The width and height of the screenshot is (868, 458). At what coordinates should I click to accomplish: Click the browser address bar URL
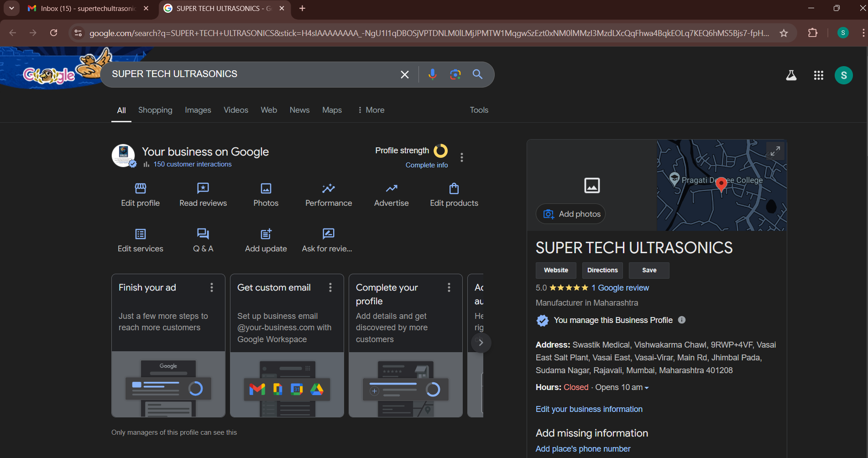(429, 33)
